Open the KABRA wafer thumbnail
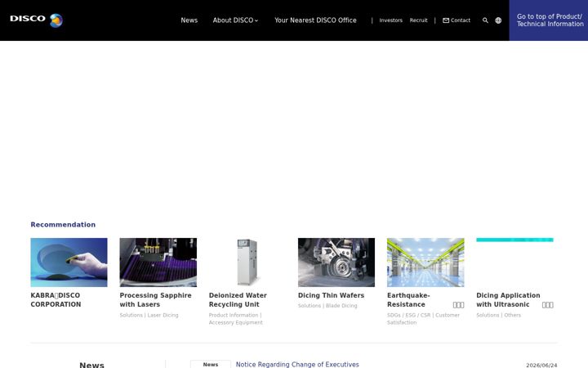The height and width of the screenshot is (368, 588). [69, 263]
